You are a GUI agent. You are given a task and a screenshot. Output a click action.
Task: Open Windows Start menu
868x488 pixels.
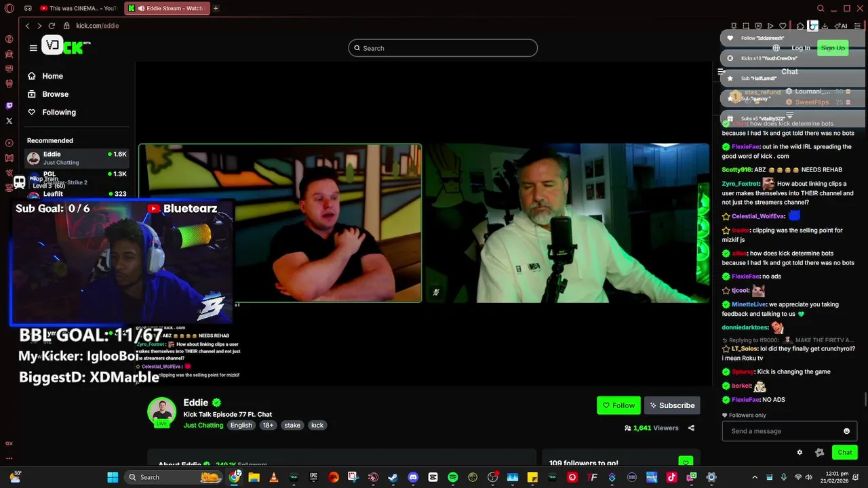point(113,477)
